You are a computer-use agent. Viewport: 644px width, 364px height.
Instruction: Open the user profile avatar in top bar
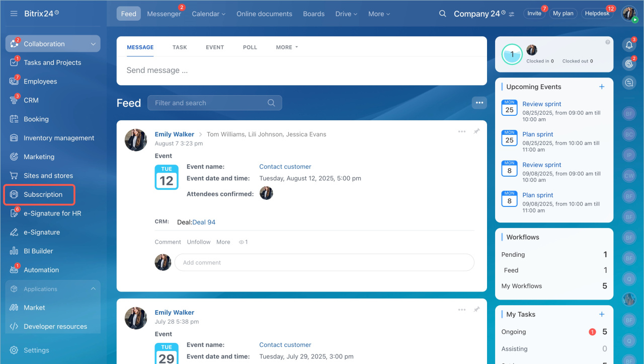629,14
